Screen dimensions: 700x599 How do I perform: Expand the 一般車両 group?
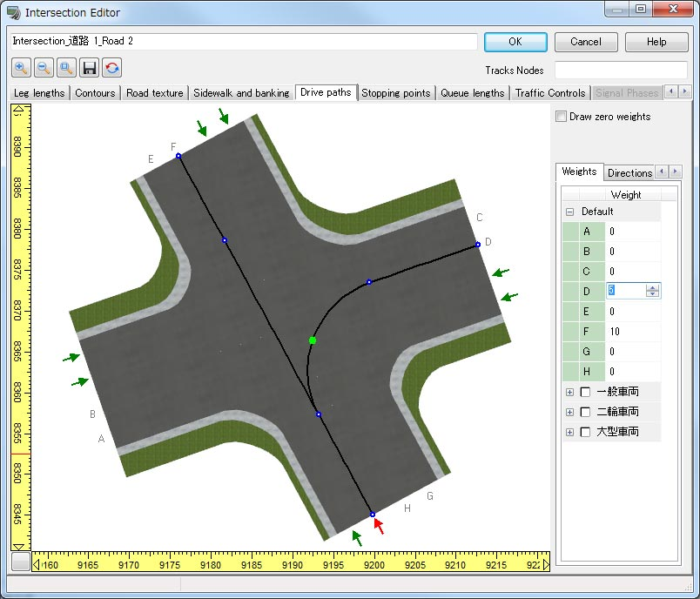click(569, 392)
